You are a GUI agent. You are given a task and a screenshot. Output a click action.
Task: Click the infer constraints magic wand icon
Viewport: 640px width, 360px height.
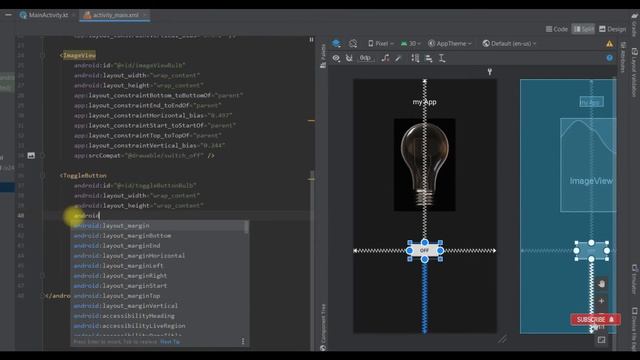[398, 58]
